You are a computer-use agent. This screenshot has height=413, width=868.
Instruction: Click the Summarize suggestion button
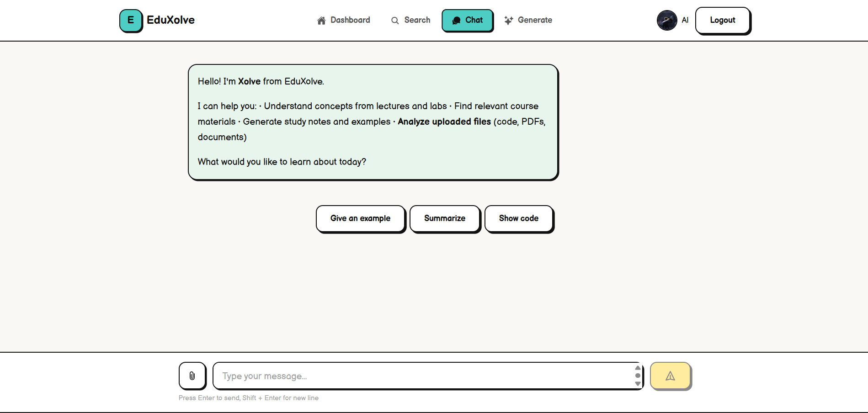click(445, 218)
